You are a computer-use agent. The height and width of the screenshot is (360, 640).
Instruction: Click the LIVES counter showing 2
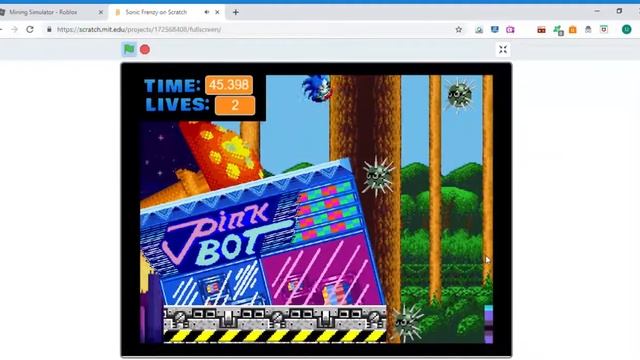(235, 105)
